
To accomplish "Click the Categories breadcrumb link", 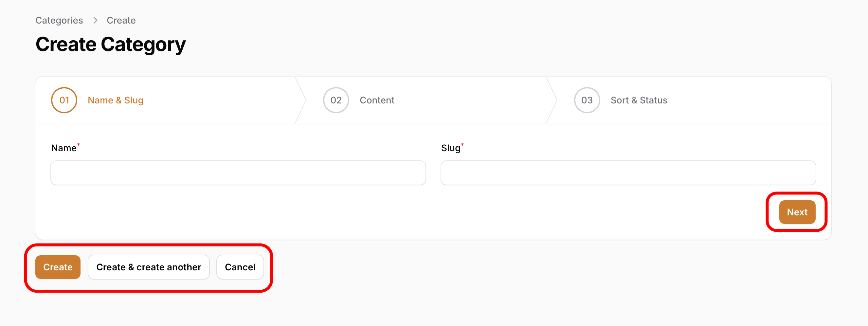I will (59, 20).
